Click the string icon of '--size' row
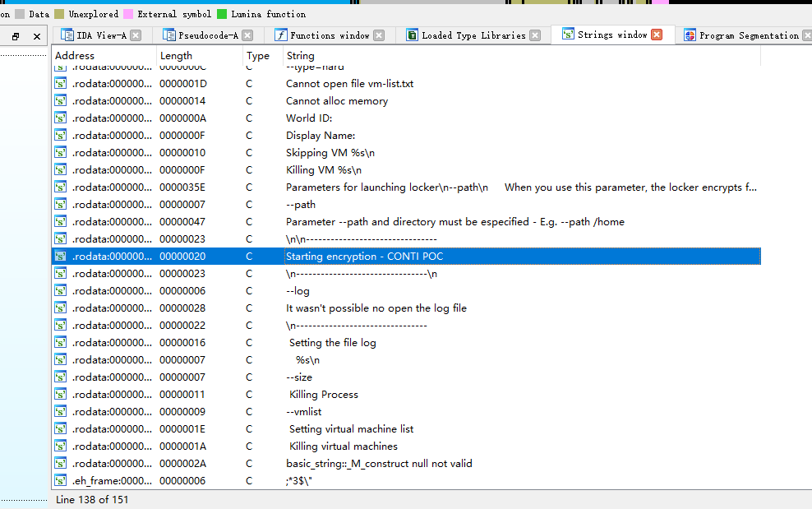 [x=61, y=377]
